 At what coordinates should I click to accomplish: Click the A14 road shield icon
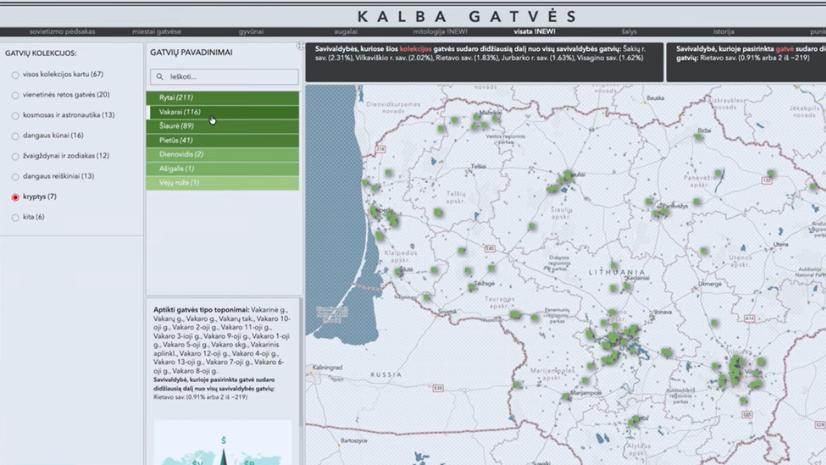click(749, 319)
